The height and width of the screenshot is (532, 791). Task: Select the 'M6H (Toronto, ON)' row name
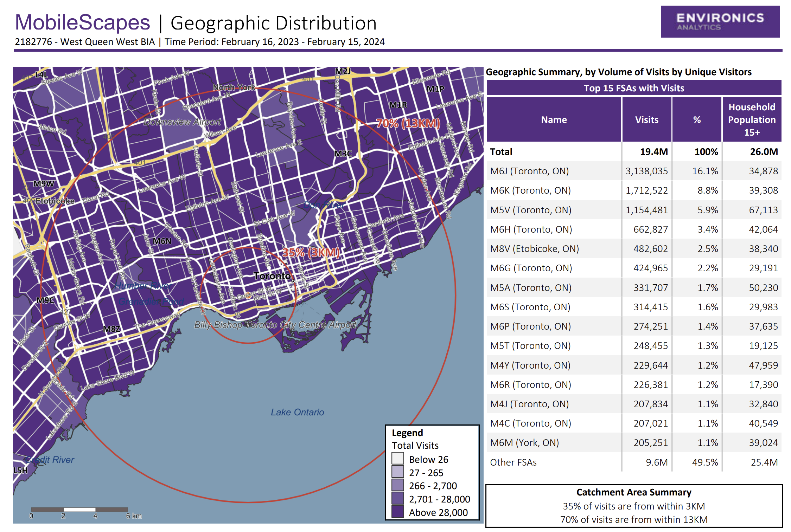[531, 229]
